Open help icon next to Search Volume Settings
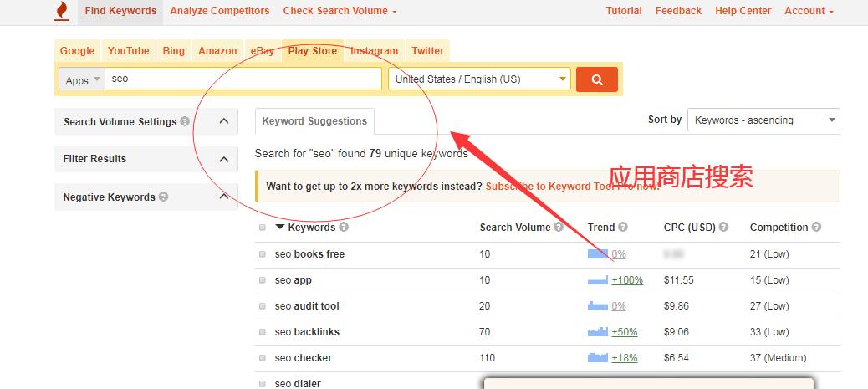The width and height of the screenshot is (868, 389). [x=185, y=121]
